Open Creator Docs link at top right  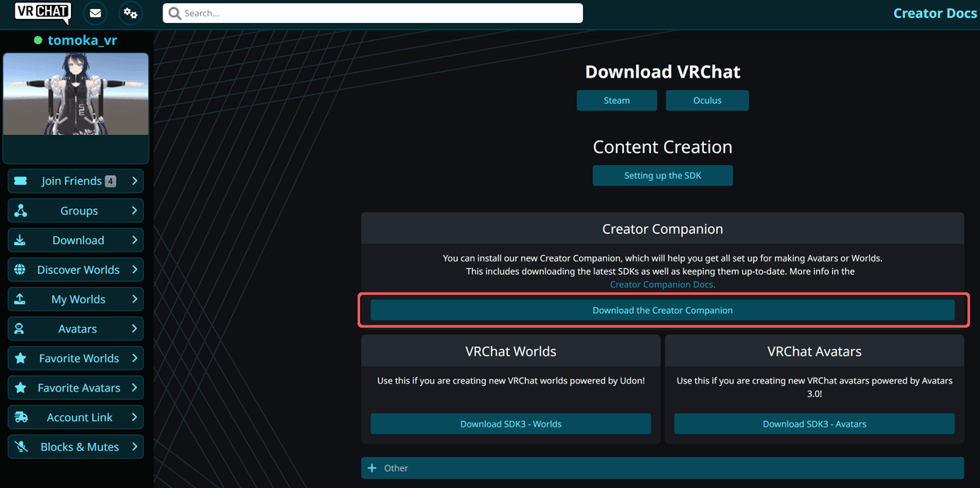coord(935,13)
